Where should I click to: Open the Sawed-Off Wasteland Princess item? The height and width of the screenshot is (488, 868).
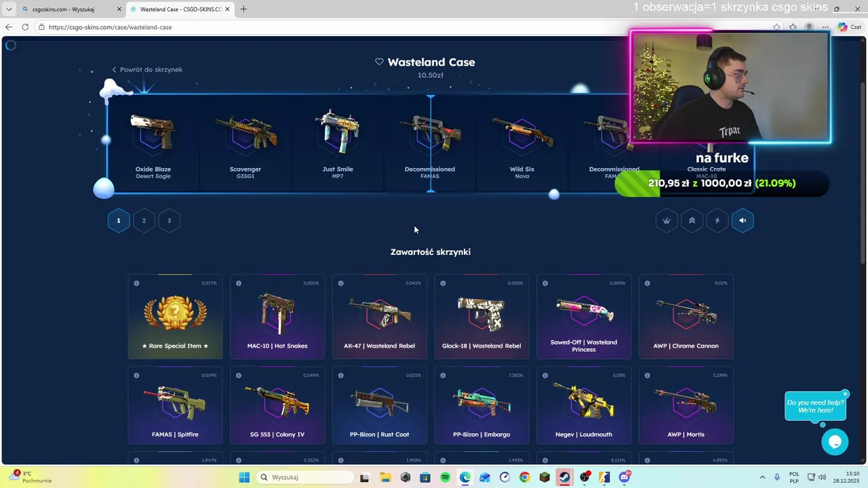tap(584, 317)
